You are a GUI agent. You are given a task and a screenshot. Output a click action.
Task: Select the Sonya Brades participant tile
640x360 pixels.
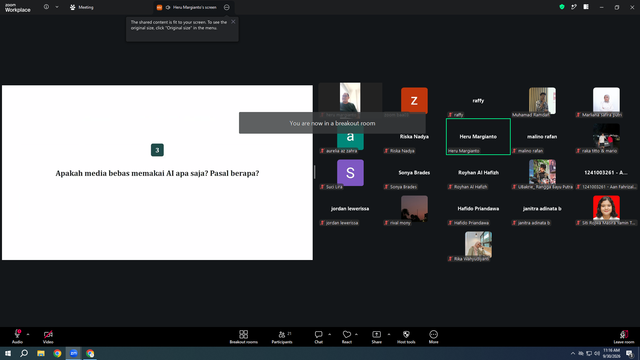(x=414, y=173)
